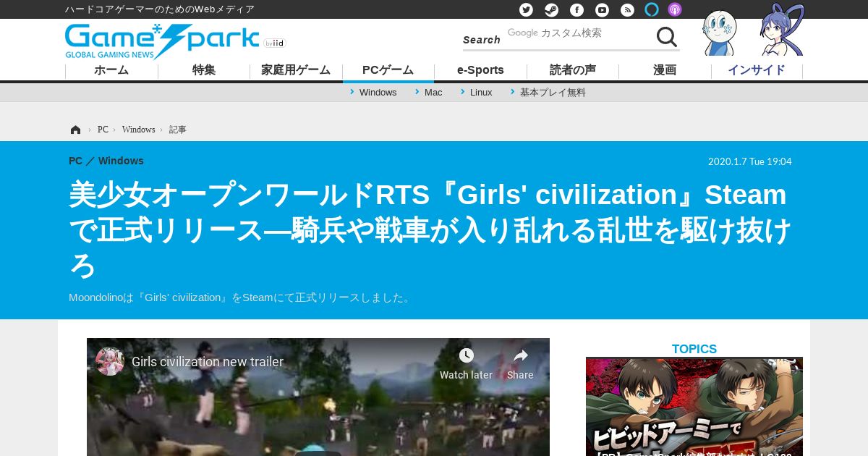The width and height of the screenshot is (868, 456).
Task: Open the Twitter icon in the top bar
Action: coord(526,9)
